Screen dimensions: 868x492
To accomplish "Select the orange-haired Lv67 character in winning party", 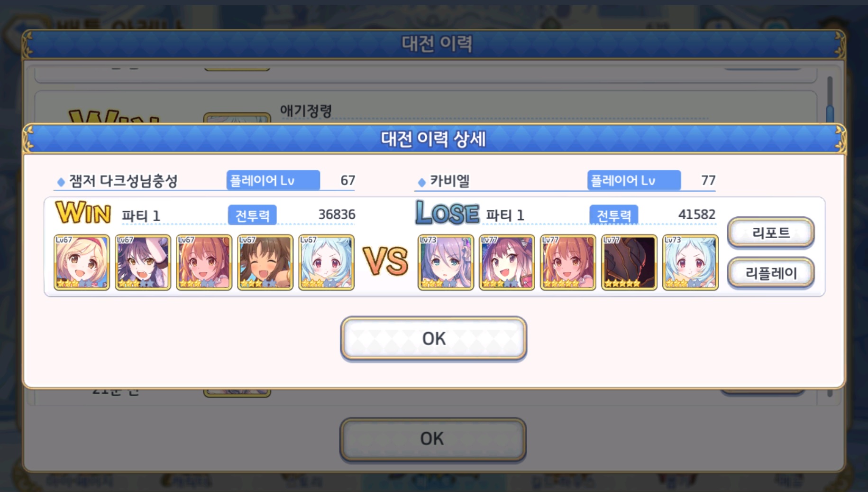I will pos(204,262).
